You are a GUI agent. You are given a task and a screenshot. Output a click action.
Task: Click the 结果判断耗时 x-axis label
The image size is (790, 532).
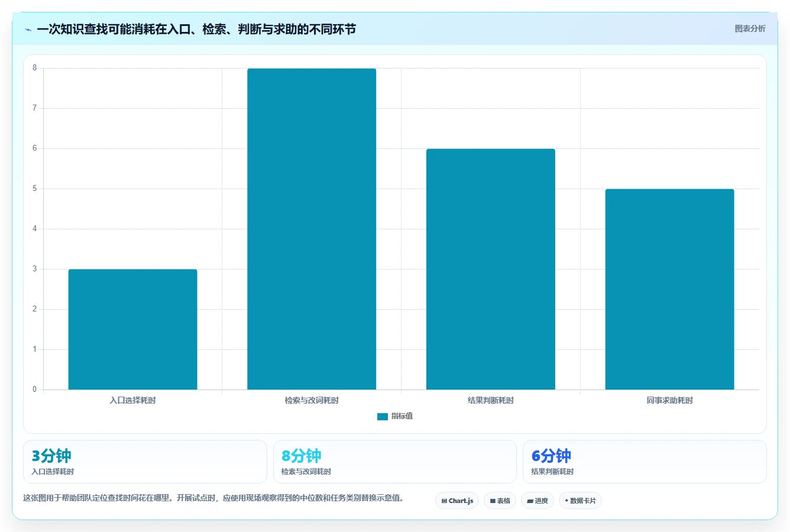click(x=491, y=400)
